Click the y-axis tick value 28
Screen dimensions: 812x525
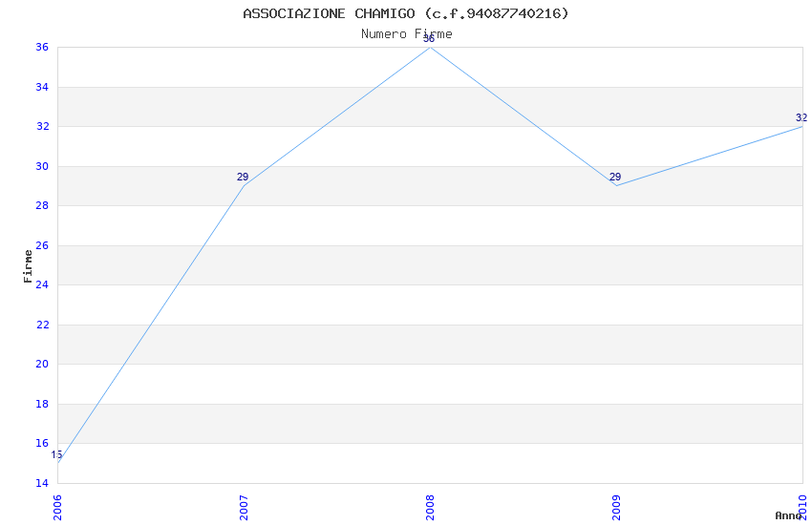[x=42, y=205]
